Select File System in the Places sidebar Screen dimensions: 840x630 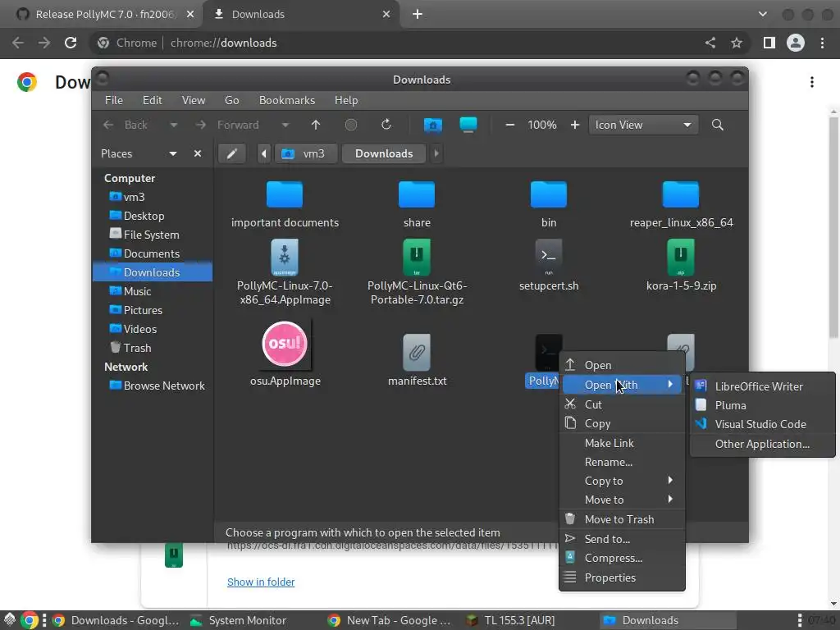coord(144,235)
